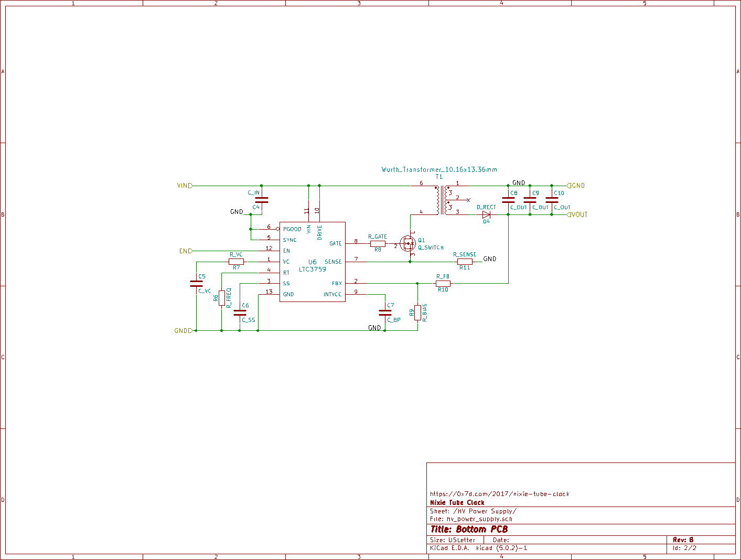Select resistor R8 labeled R_GATE
Viewport: 741px width, 560px height.
click(x=378, y=244)
